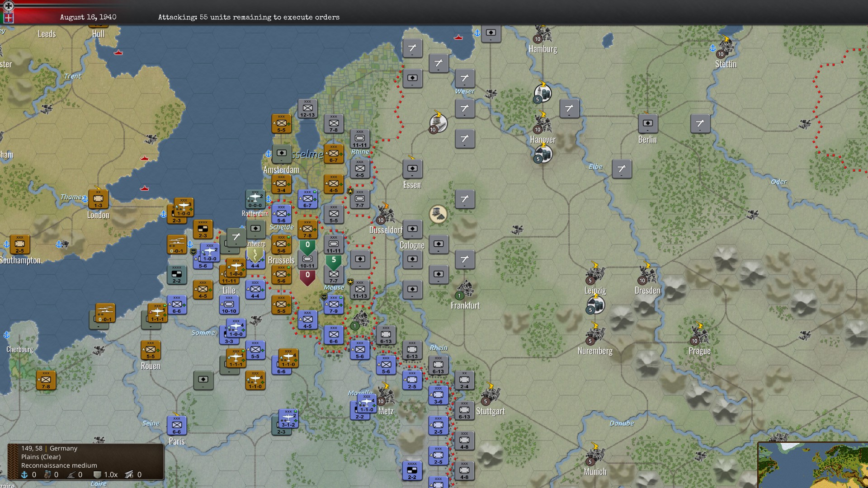Screen dimensions: 868x488
Task: Select the orange 5-5 unit above Rouen
Action: 151,350
